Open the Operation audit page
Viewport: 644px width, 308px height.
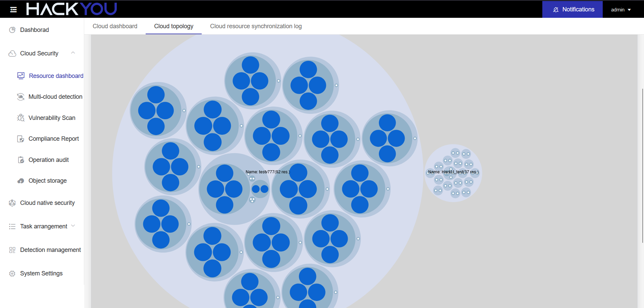49,160
